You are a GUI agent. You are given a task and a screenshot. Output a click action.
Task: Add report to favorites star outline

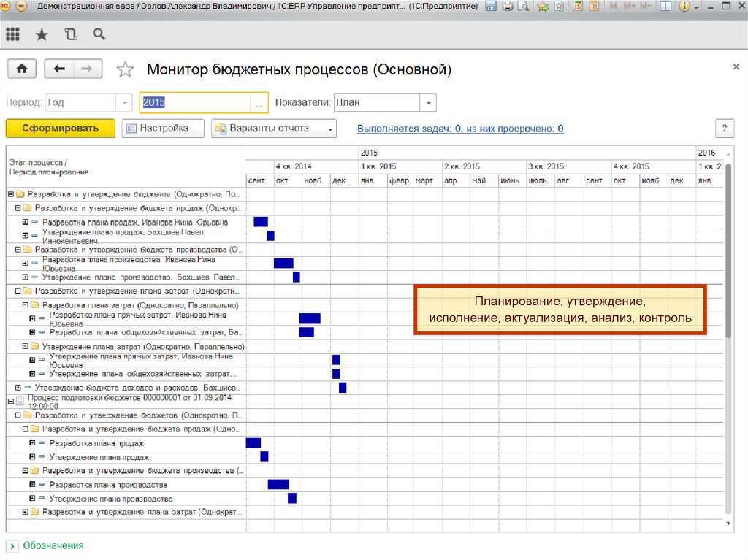click(x=126, y=70)
